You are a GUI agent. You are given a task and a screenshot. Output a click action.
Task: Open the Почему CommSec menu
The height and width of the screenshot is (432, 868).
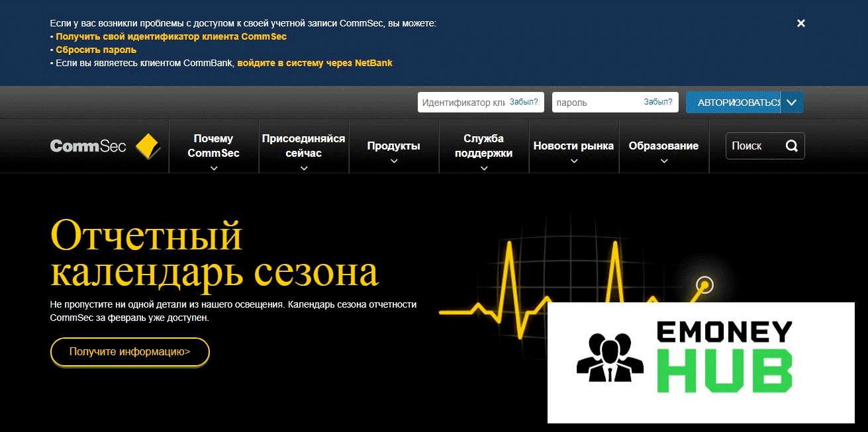click(x=214, y=146)
